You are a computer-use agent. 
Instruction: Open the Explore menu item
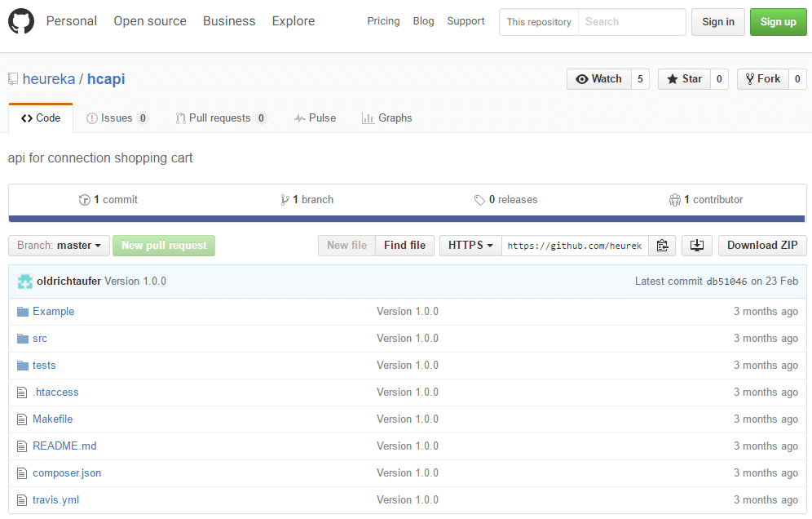pyautogui.click(x=293, y=21)
